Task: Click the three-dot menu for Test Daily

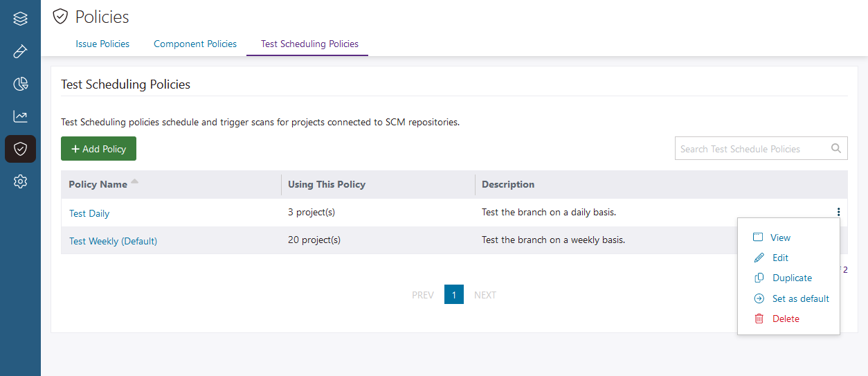Action: click(838, 213)
